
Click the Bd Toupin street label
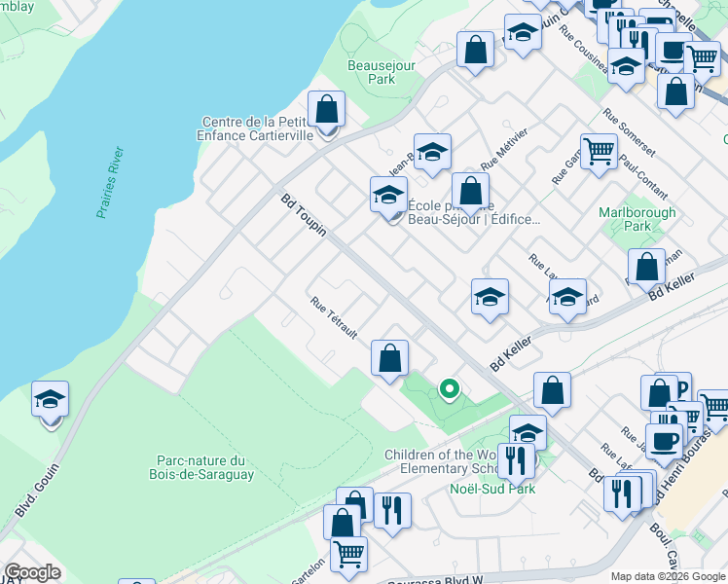pos(304,215)
